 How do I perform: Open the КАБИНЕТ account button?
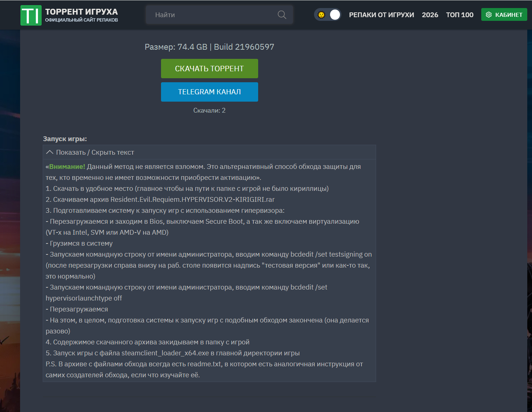(x=504, y=15)
